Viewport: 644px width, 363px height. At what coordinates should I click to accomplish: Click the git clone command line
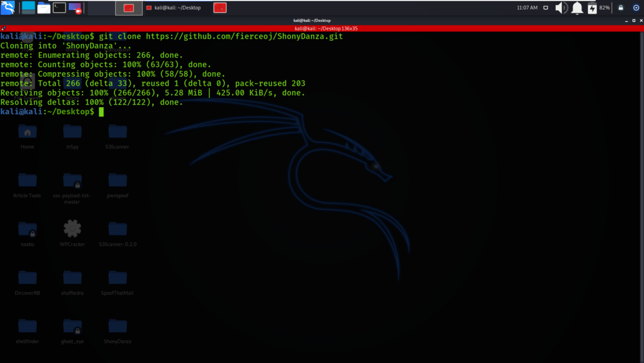172,36
